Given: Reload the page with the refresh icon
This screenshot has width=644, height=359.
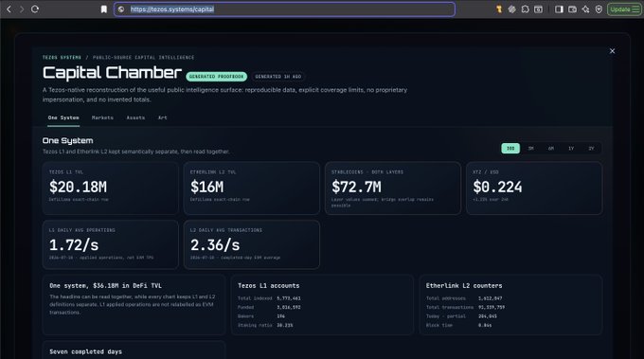Looking at the screenshot, I should pos(35,9).
